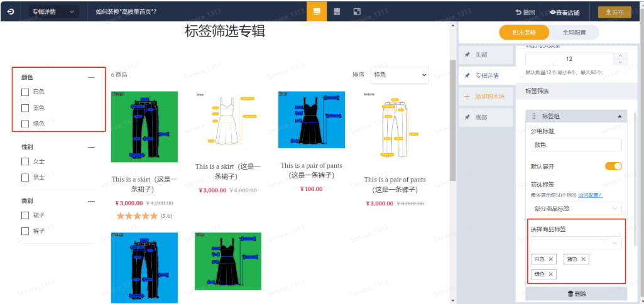Screen dimensions: 644x304
Task: Click the green pants product thumbnail
Action: pos(144,126)
